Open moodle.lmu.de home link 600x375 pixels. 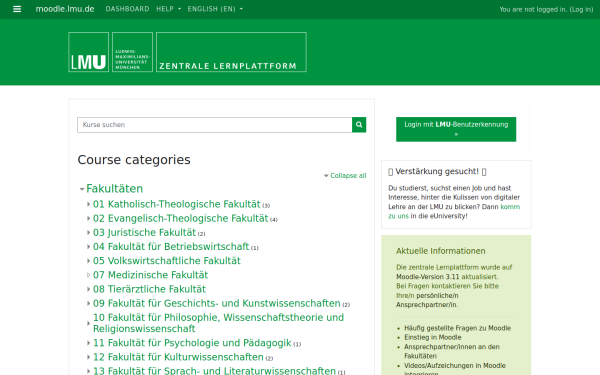tap(65, 9)
